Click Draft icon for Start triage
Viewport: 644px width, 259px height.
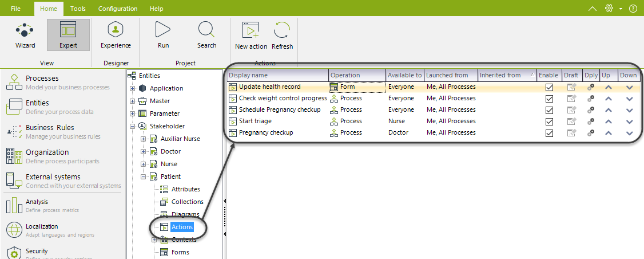[571, 121]
